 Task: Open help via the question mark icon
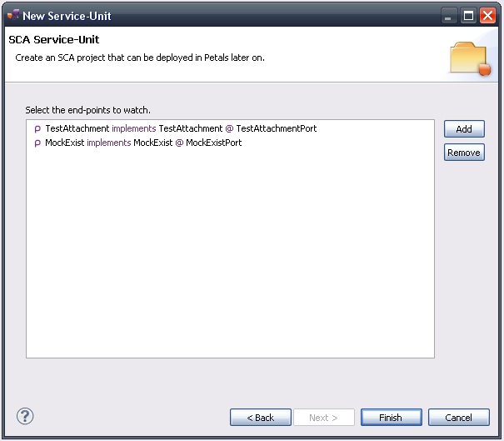25,416
